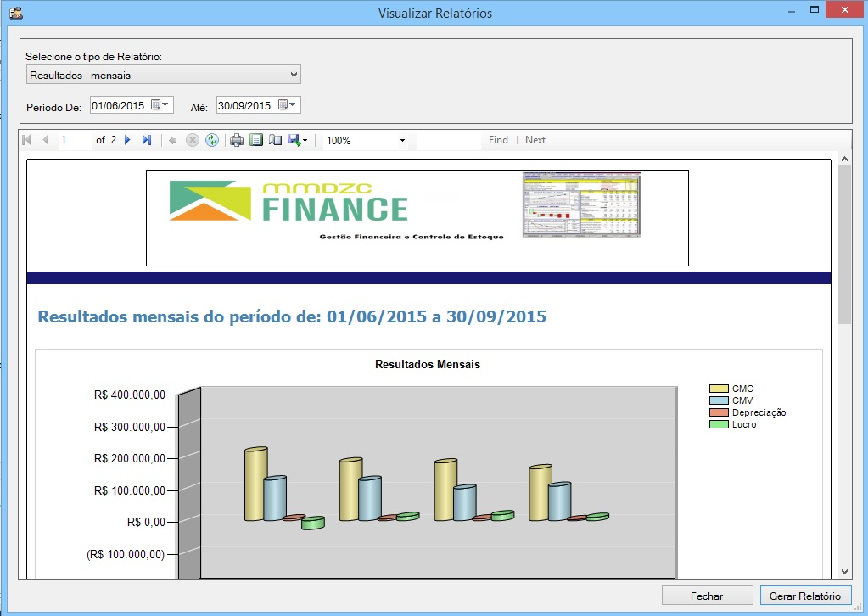
Task: Click heading Resultados mensais do período
Action: coord(292,316)
